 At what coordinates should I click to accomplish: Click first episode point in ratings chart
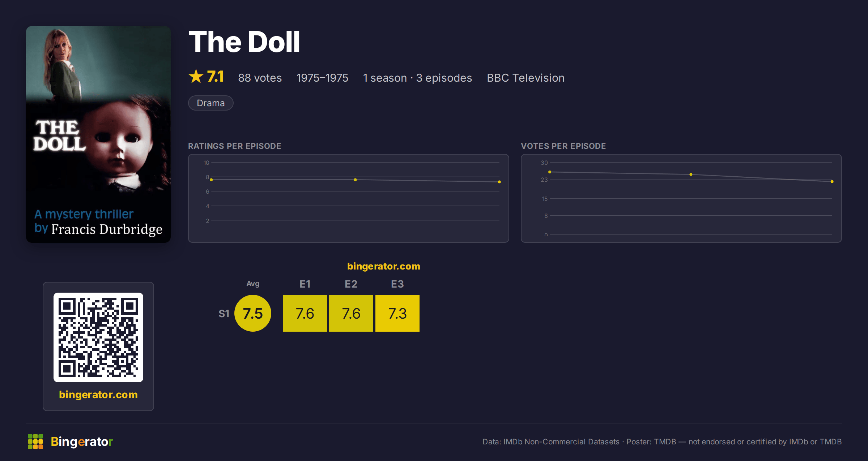[x=211, y=180]
